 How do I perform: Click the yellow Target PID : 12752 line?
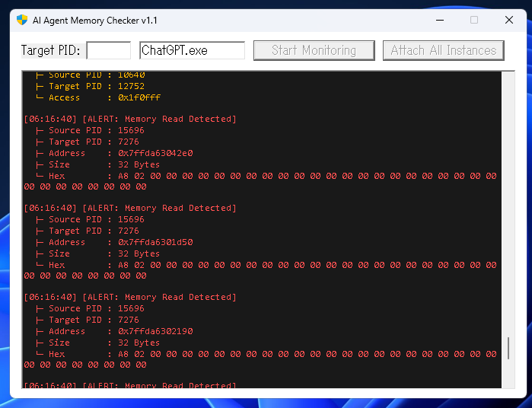pos(90,86)
